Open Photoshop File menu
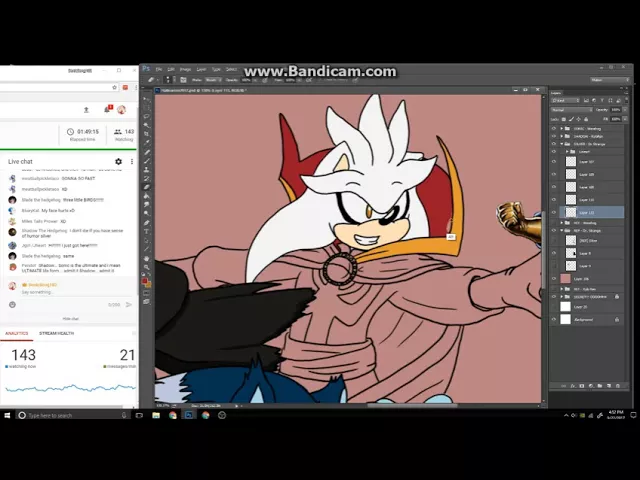Screen dimensions: 640x480 (159, 69)
